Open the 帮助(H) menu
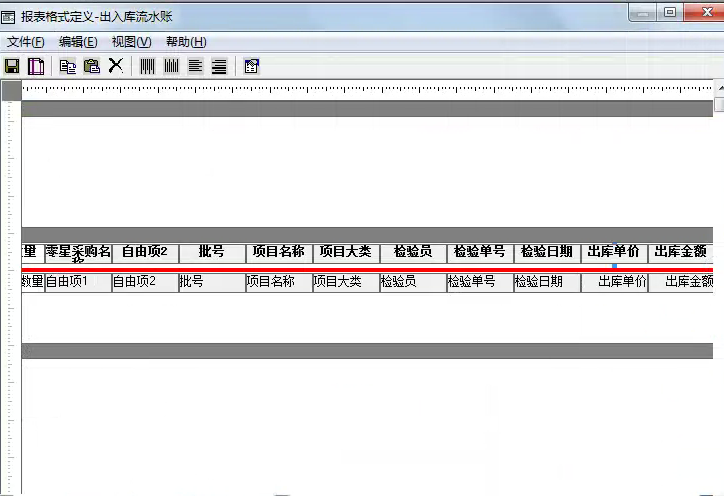 click(x=185, y=42)
